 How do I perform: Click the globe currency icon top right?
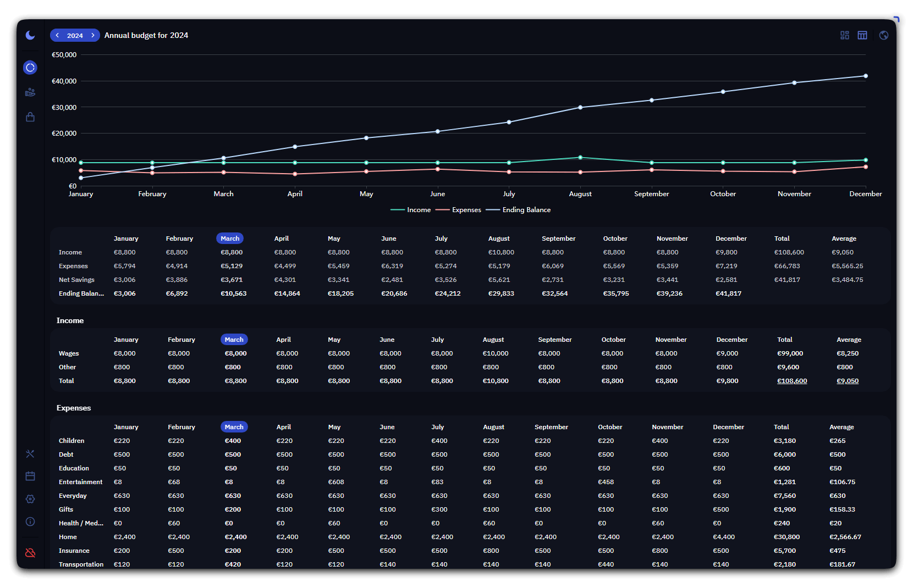point(884,35)
